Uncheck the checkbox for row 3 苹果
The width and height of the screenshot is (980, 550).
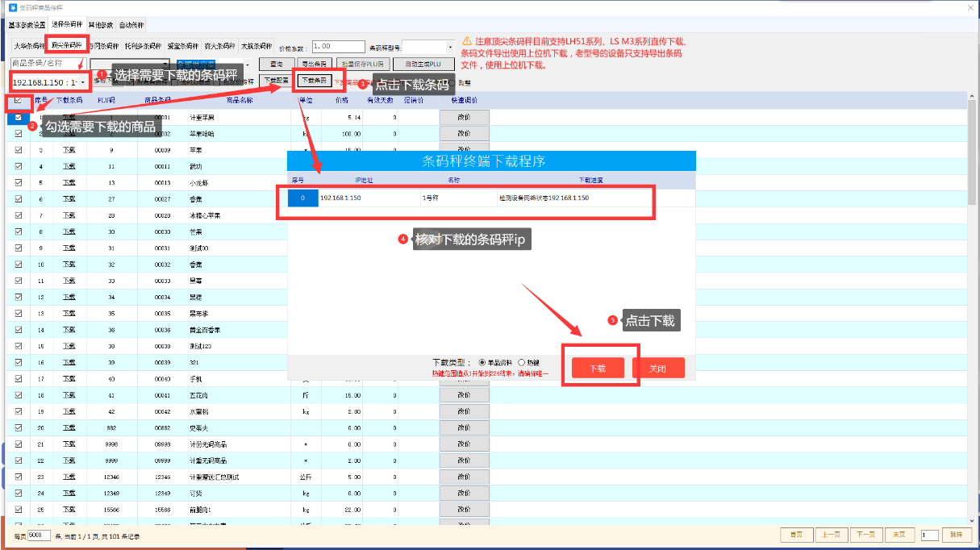pos(19,150)
